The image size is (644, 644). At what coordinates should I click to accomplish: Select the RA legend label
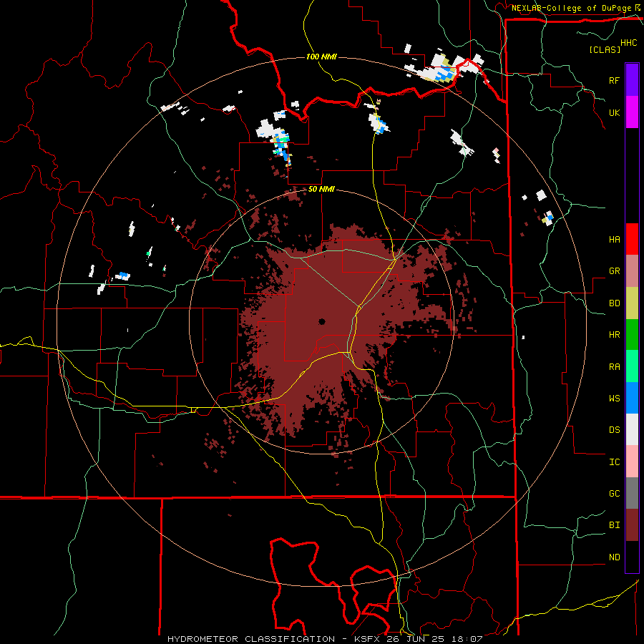point(614,367)
